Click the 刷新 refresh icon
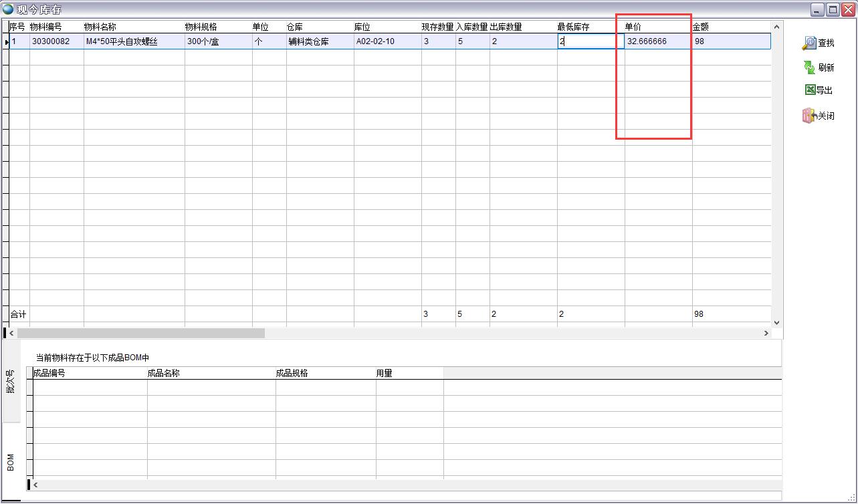This screenshot has width=858, height=504. [809, 68]
